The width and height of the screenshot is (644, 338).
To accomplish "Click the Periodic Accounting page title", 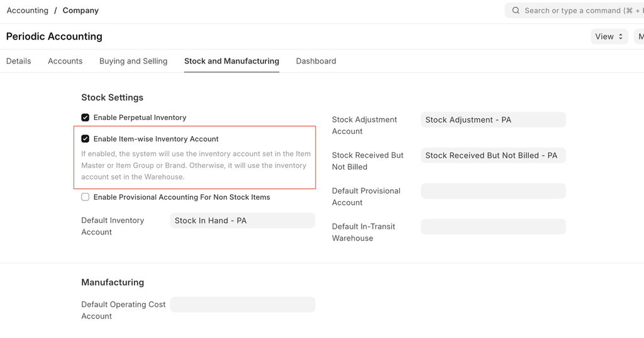I will click(x=54, y=36).
